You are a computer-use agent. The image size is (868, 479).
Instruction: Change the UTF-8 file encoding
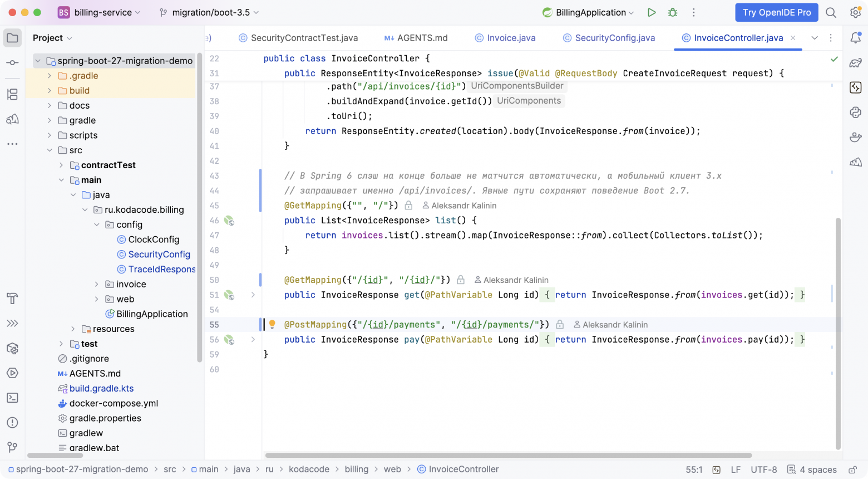coord(763,470)
